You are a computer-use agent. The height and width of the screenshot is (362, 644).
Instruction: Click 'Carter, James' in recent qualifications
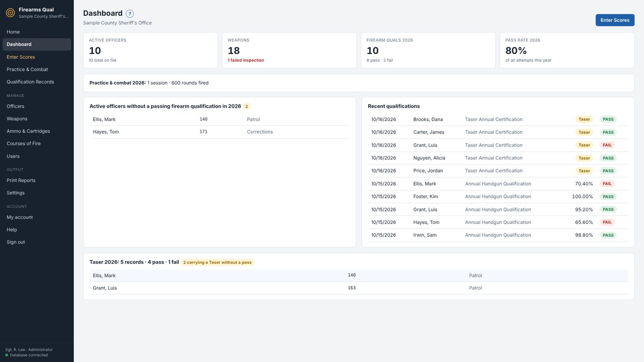pos(429,132)
